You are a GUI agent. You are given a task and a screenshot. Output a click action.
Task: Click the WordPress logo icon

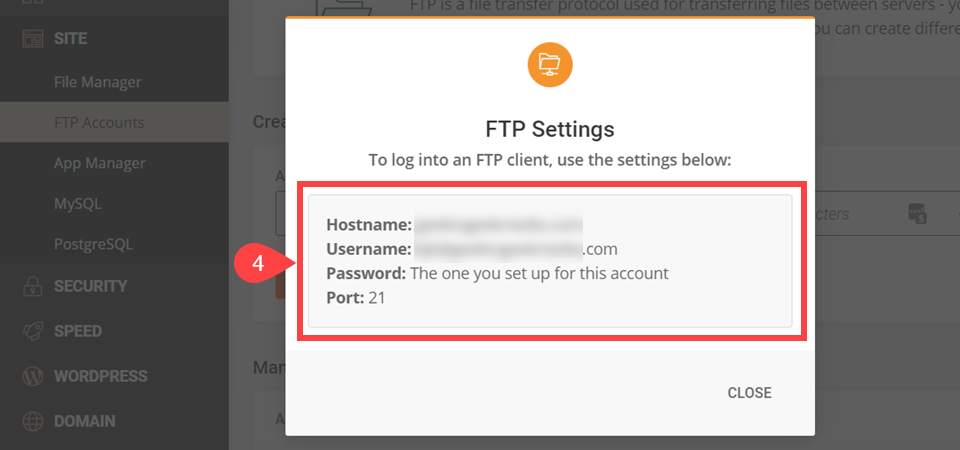tap(32, 377)
